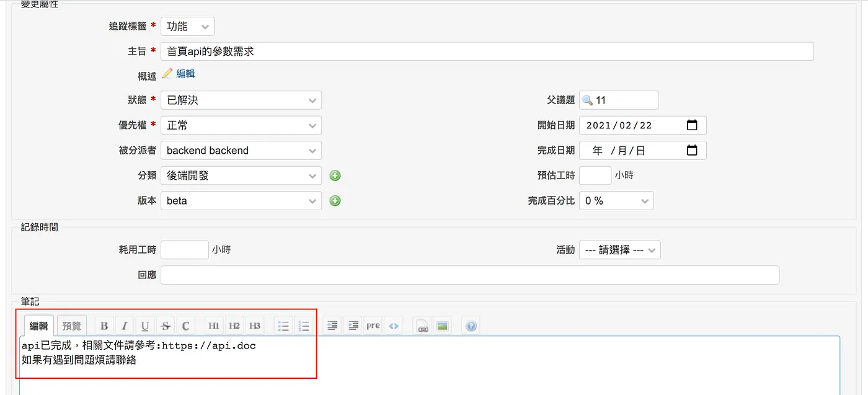The width and height of the screenshot is (868, 395).
Task: Click the first indent/quote toolbar icon
Action: pyautogui.click(x=332, y=326)
